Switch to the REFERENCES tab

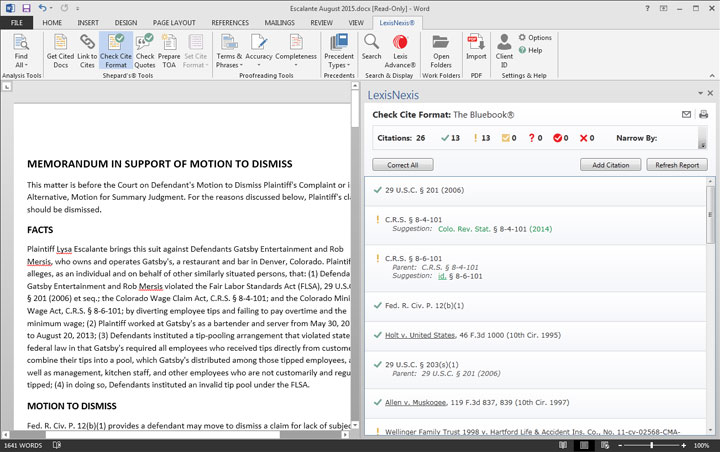[x=230, y=23]
